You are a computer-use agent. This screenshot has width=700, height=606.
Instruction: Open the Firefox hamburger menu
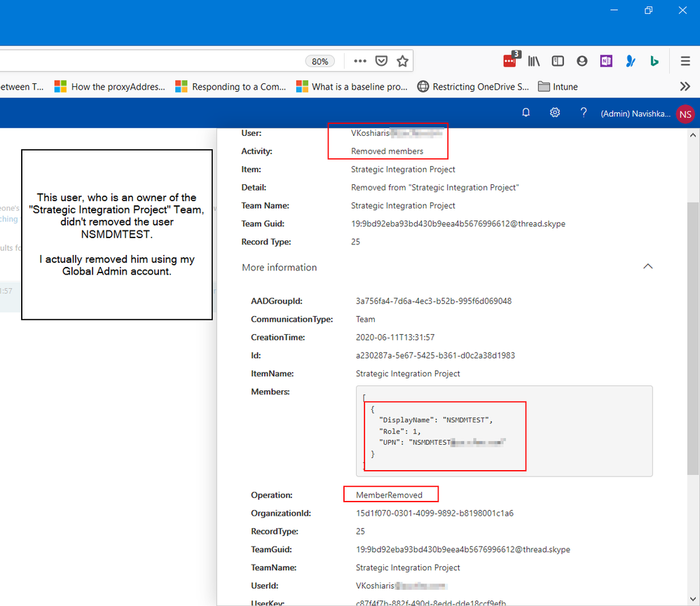click(685, 61)
